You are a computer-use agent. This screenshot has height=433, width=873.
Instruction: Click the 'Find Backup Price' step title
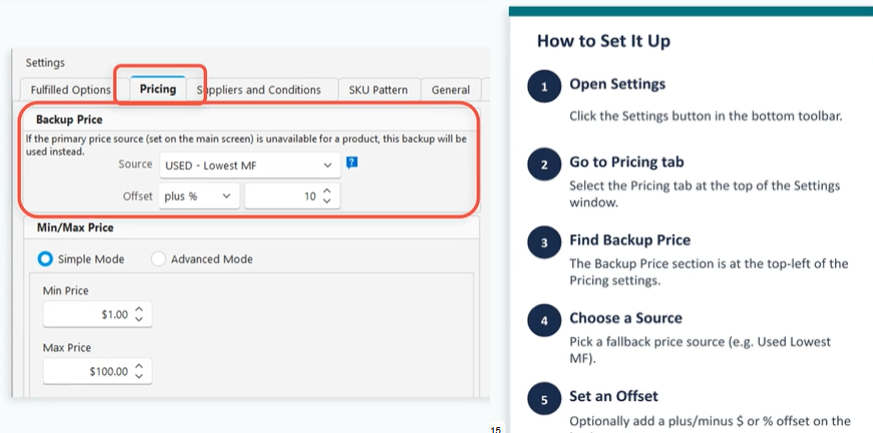point(630,240)
